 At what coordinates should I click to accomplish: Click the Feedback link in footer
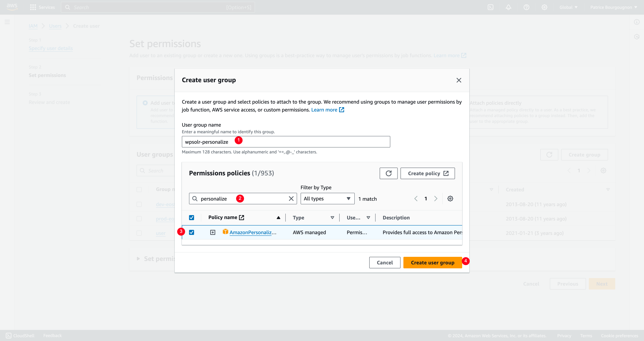coord(52,335)
